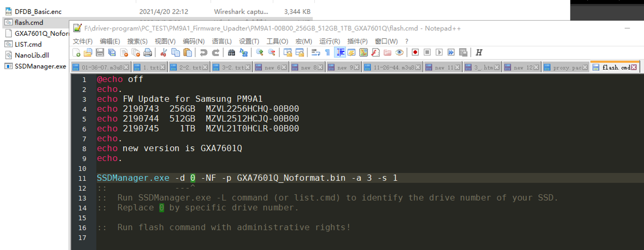Run macro multiple times icon
The width and height of the screenshot is (644, 250).
click(x=451, y=53)
